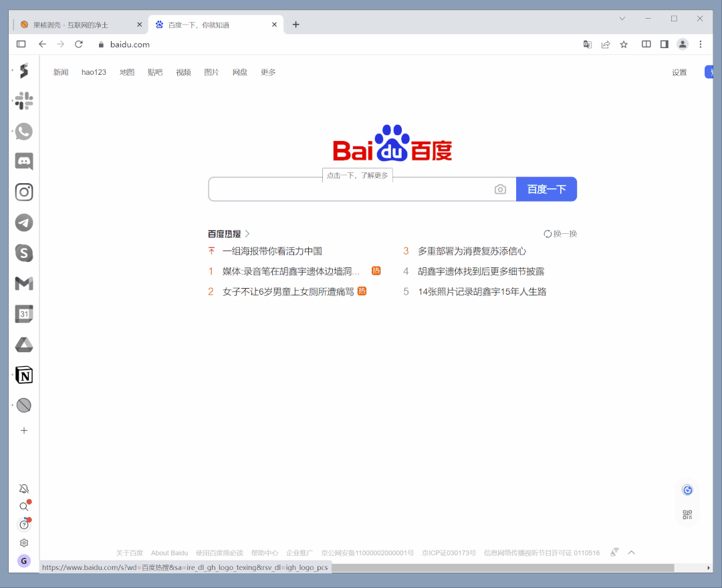The height and width of the screenshot is (588, 722).
Task: Open the 更多 menu in Baidu's navigation
Action: pyautogui.click(x=268, y=72)
